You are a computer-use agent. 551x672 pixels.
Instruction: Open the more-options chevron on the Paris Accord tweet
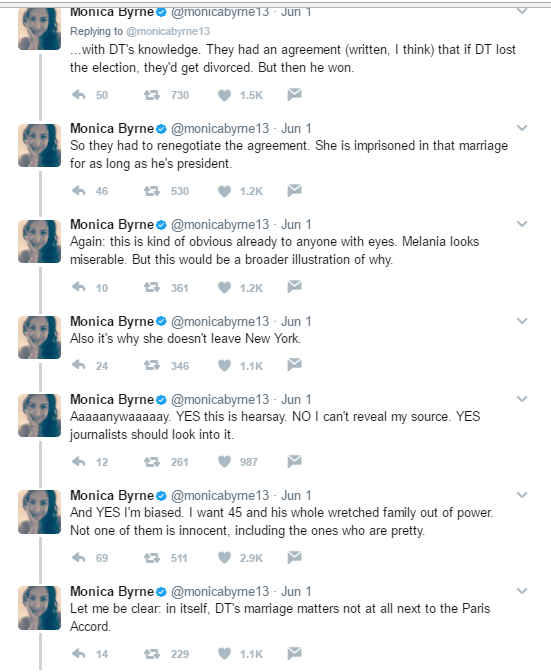(522, 591)
